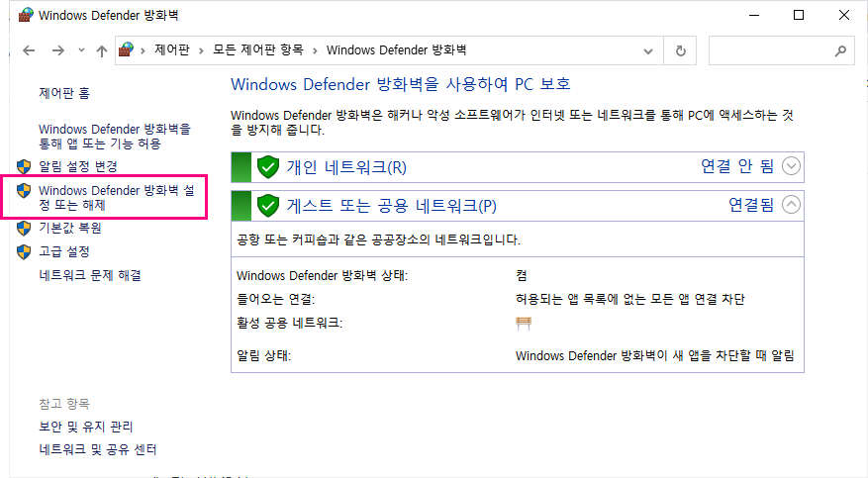Go back with the left arrow button

coord(29,50)
